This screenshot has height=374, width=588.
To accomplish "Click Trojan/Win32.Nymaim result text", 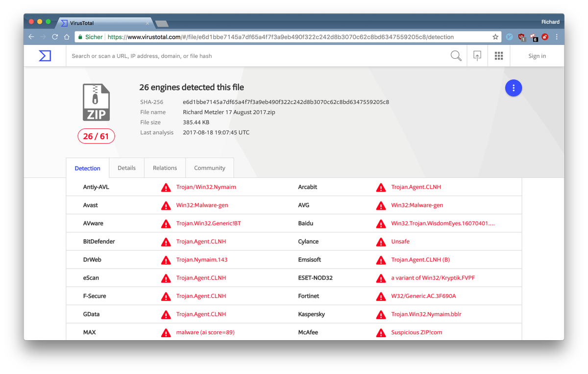I will point(206,187).
